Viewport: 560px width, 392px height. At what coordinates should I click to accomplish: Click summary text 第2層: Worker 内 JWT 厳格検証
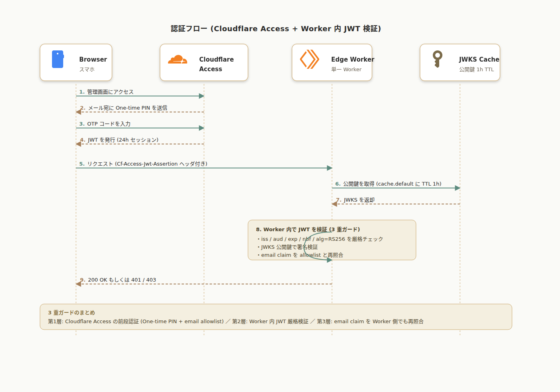[x=270, y=322]
